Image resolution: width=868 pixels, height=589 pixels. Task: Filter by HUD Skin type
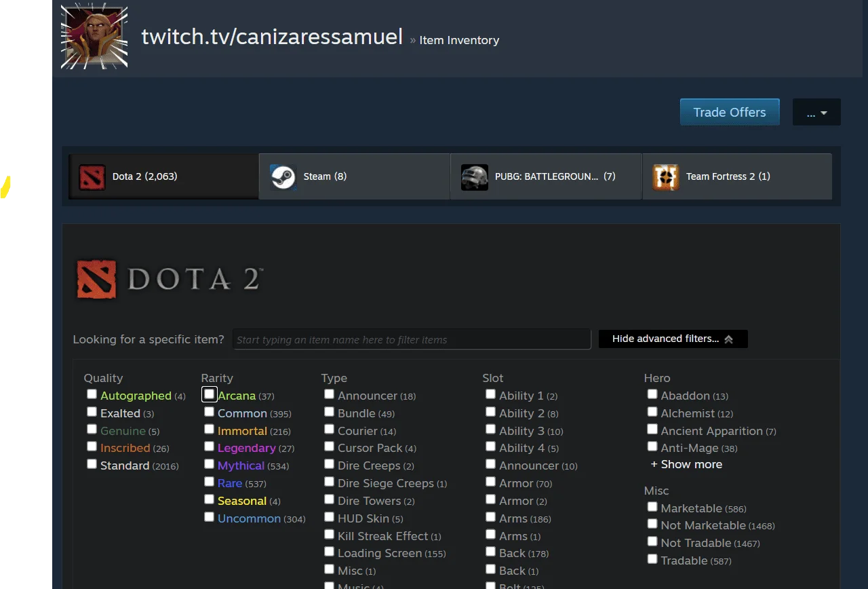[329, 517]
